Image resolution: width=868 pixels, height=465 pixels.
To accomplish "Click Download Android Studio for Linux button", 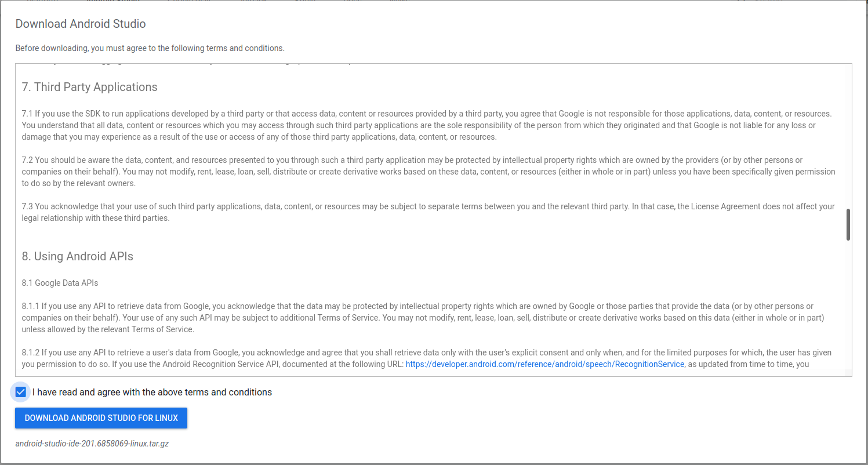I will point(101,418).
